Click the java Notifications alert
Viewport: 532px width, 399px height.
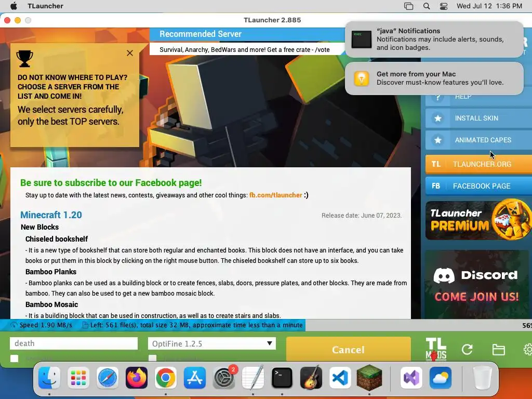coord(434,39)
